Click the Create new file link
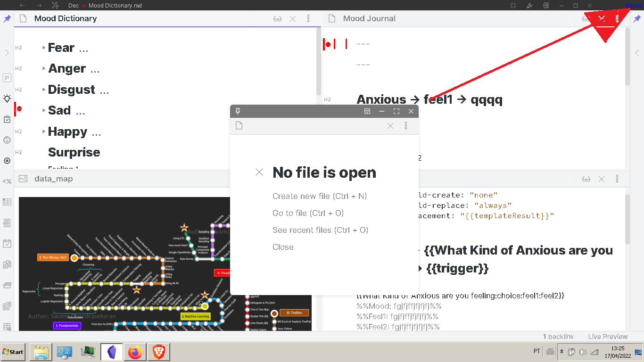The width and height of the screenshot is (644, 362). pyautogui.click(x=319, y=196)
